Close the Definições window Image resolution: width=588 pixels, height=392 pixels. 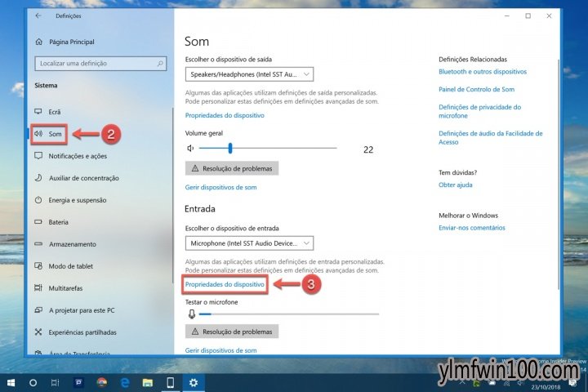(549, 16)
